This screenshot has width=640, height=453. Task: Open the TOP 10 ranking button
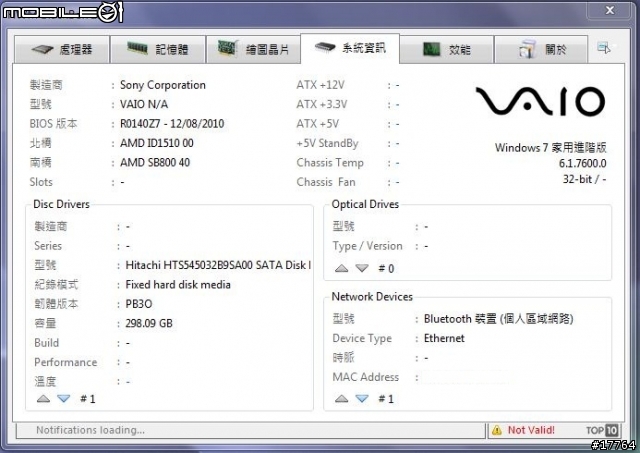tap(602, 430)
